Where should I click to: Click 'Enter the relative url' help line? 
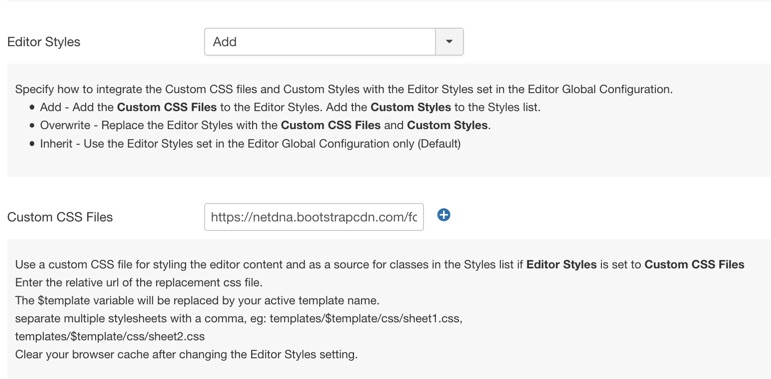(139, 283)
